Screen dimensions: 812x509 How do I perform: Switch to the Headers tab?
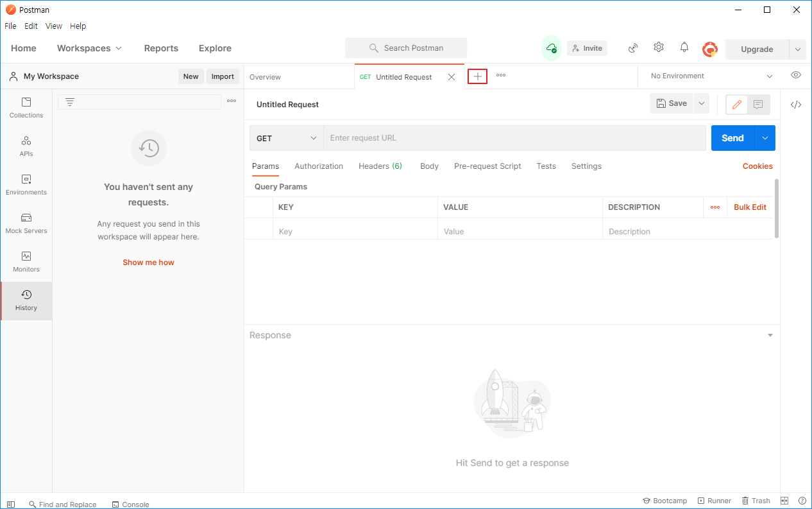point(380,166)
